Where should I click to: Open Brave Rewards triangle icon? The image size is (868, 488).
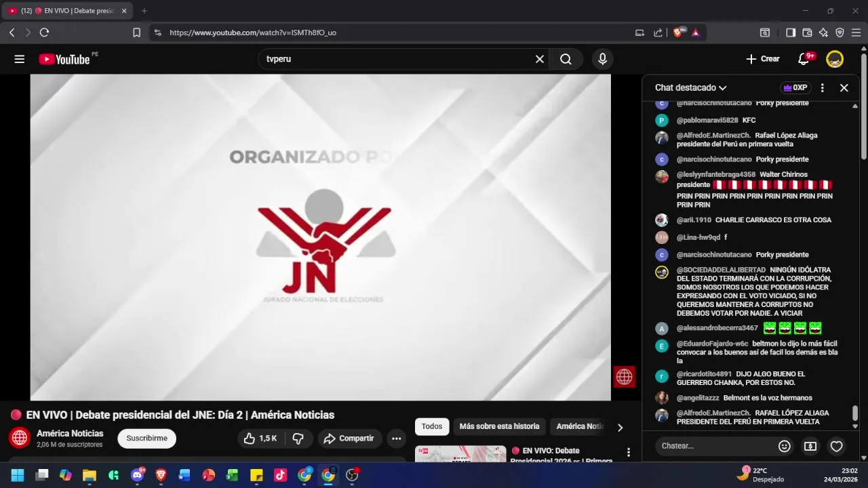pos(696,33)
